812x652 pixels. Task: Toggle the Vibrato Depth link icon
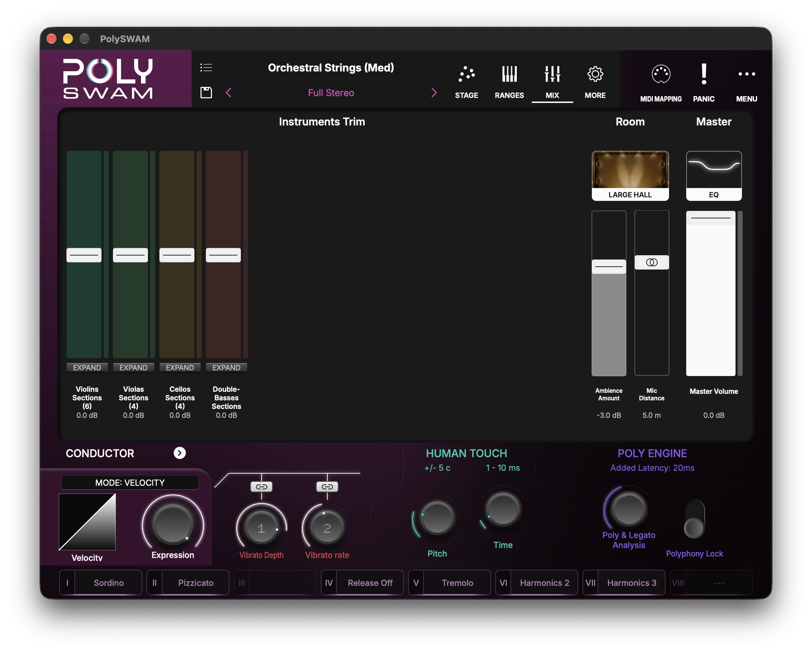click(x=261, y=486)
